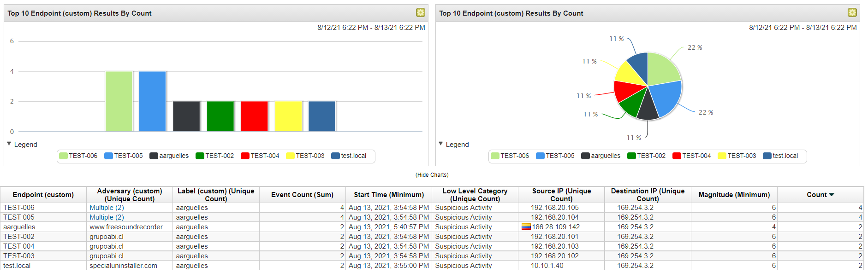Open Multiple (2) adversary link for TEST-006
This screenshot has width=868, height=273.
pyautogui.click(x=107, y=208)
